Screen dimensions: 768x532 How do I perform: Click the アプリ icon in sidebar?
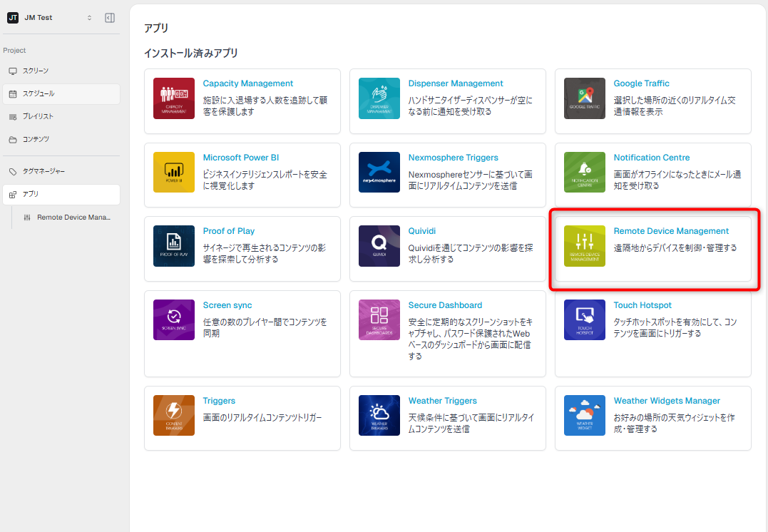tap(13, 195)
